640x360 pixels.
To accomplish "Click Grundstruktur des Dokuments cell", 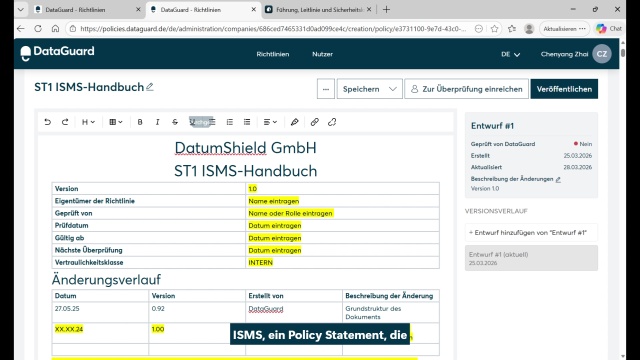I will (391, 312).
